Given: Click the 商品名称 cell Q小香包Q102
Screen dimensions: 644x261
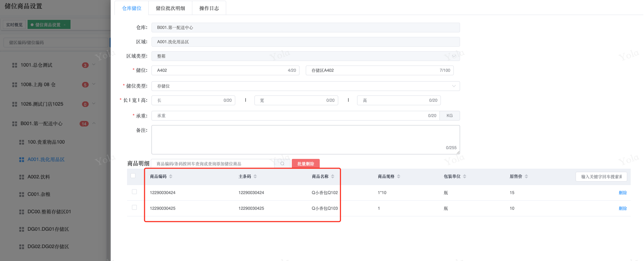Looking at the screenshot, I should [x=325, y=193].
